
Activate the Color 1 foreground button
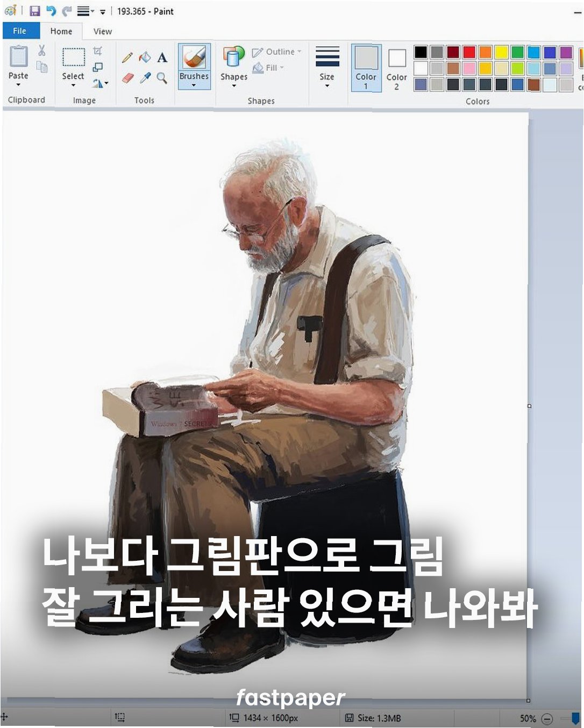coord(366,68)
